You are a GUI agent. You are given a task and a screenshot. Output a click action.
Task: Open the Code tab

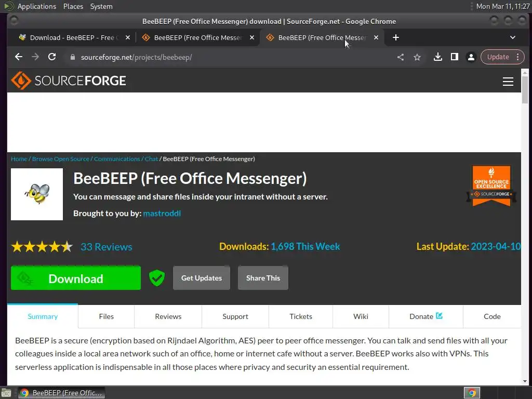(x=492, y=316)
